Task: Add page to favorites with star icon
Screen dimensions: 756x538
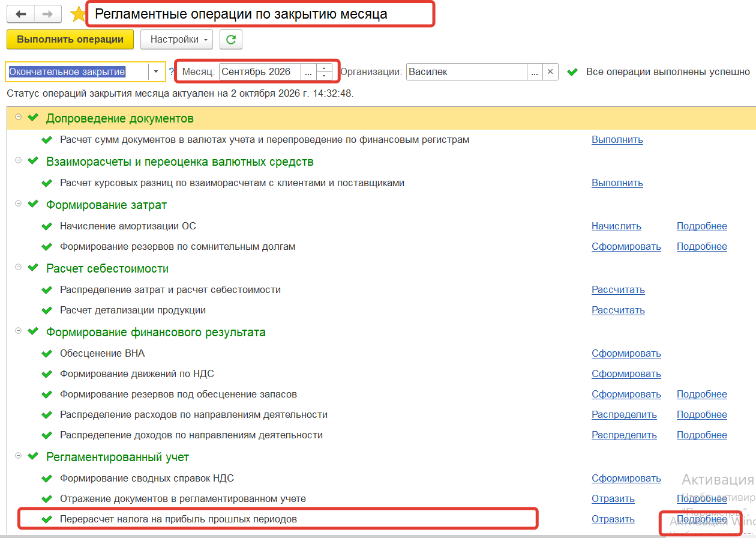Action: coord(78,14)
